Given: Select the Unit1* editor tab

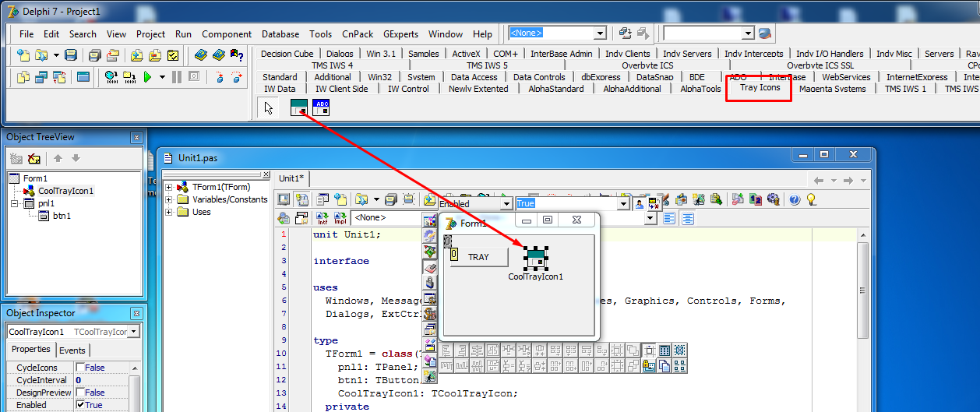Looking at the screenshot, I should pyautogui.click(x=292, y=178).
